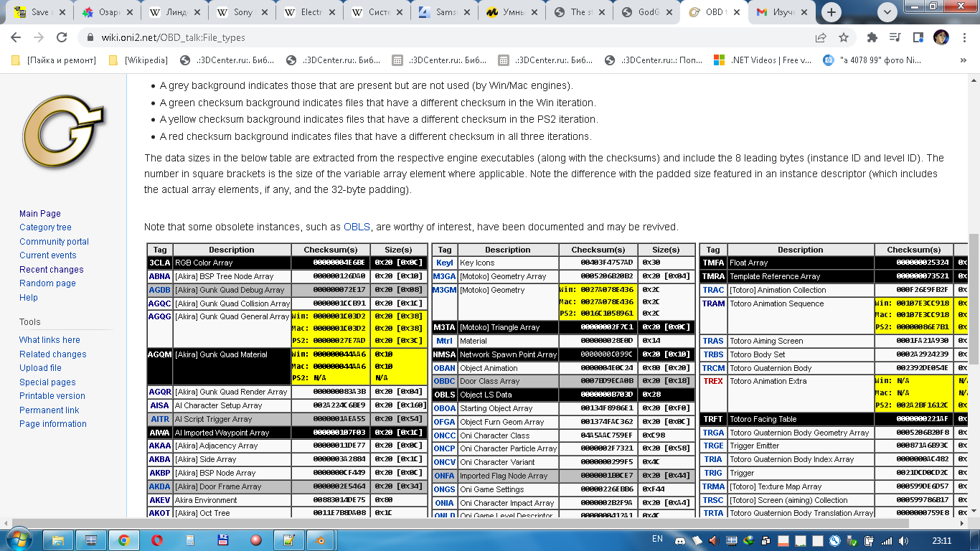Close the OBD talk tab
This screenshot has width=980, height=551.
[735, 12]
